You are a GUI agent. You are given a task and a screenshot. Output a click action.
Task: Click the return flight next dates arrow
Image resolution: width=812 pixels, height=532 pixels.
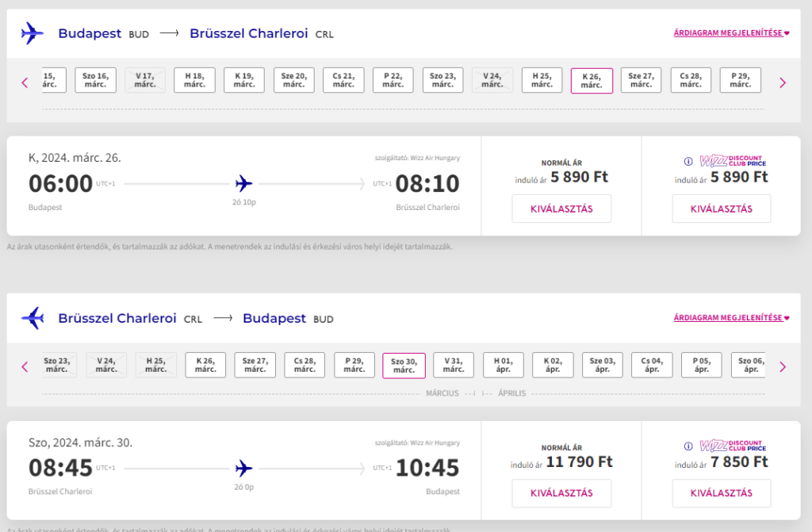(783, 367)
